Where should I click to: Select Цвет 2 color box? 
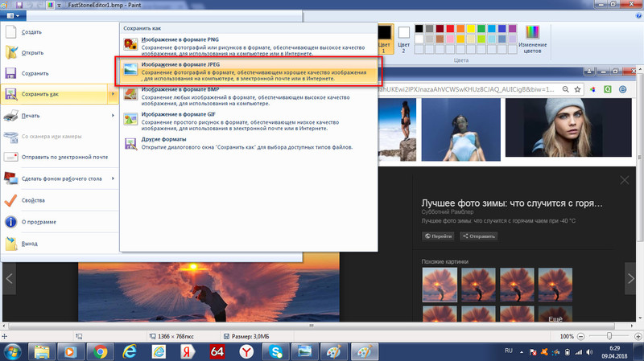(x=404, y=39)
